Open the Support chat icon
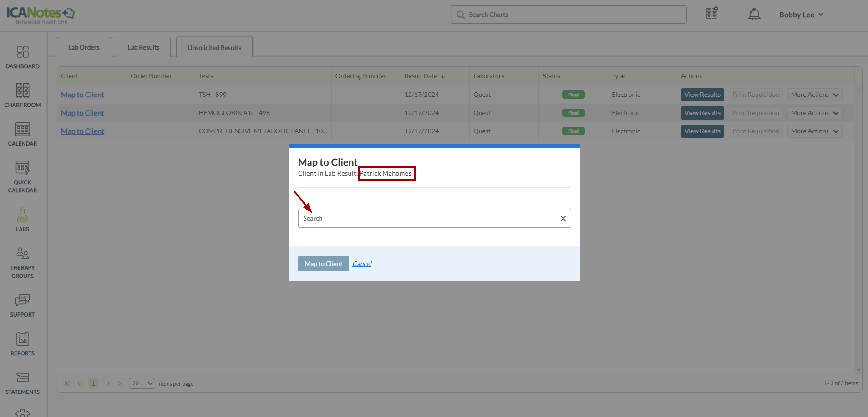This screenshot has height=417, width=868. (22, 305)
